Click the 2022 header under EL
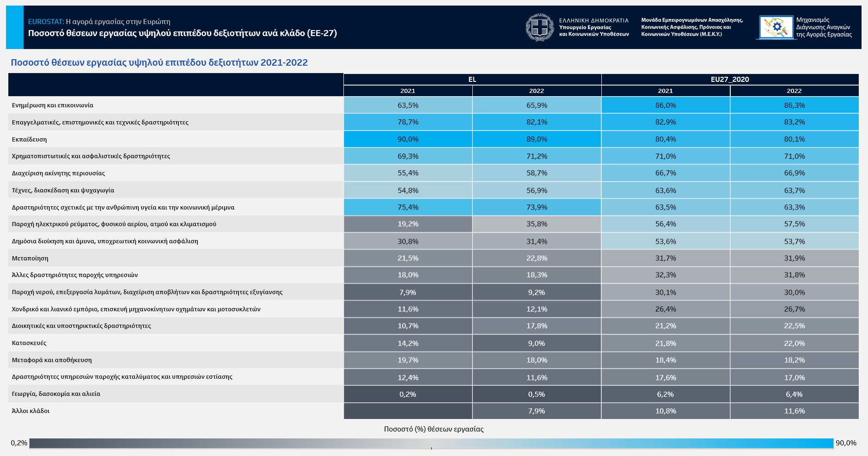The height and width of the screenshot is (456, 868). click(x=536, y=91)
